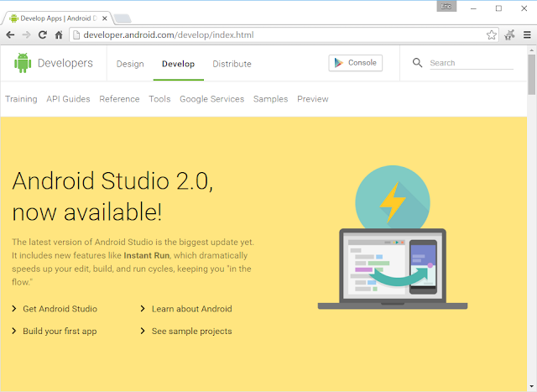The width and height of the screenshot is (537, 392).
Task: Focus the Search input field
Action: tap(472, 63)
